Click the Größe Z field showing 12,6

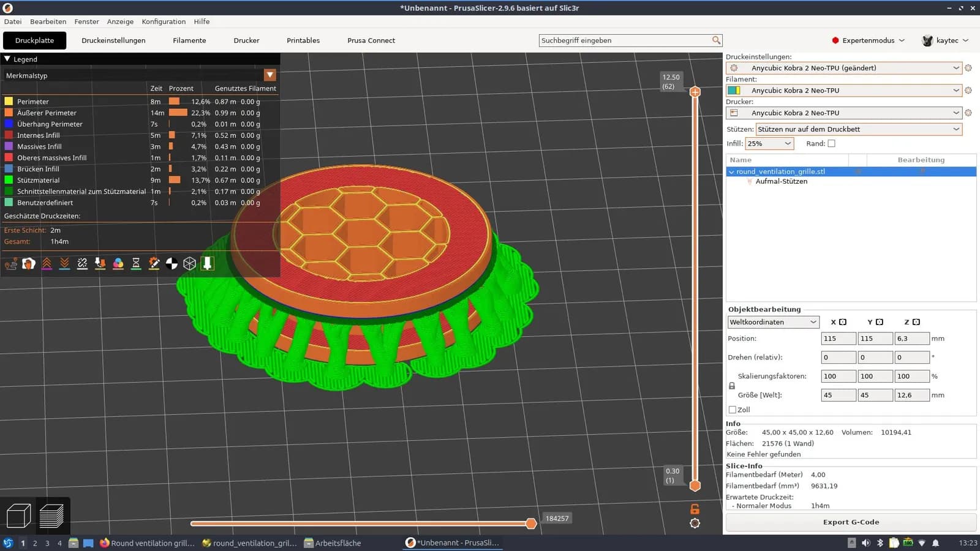[911, 395]
